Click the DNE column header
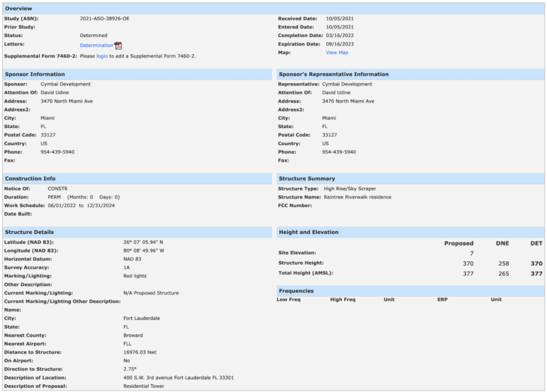This screenshot has height=392, width=547. click(x=502, y=243)
